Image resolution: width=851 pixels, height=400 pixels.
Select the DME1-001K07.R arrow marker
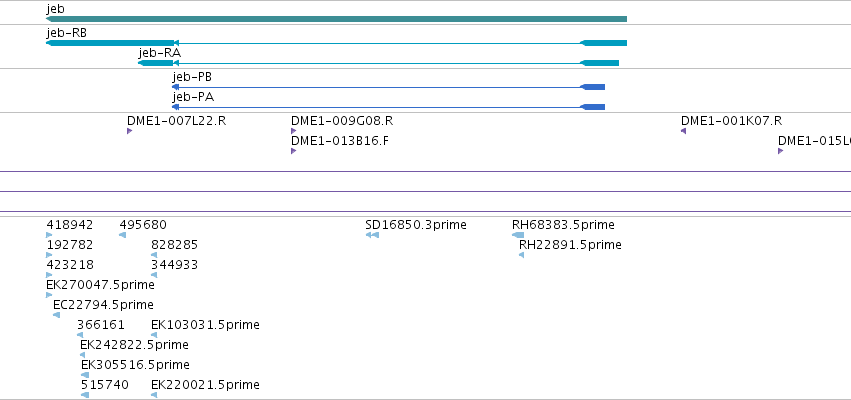click(x=684, y=131)
